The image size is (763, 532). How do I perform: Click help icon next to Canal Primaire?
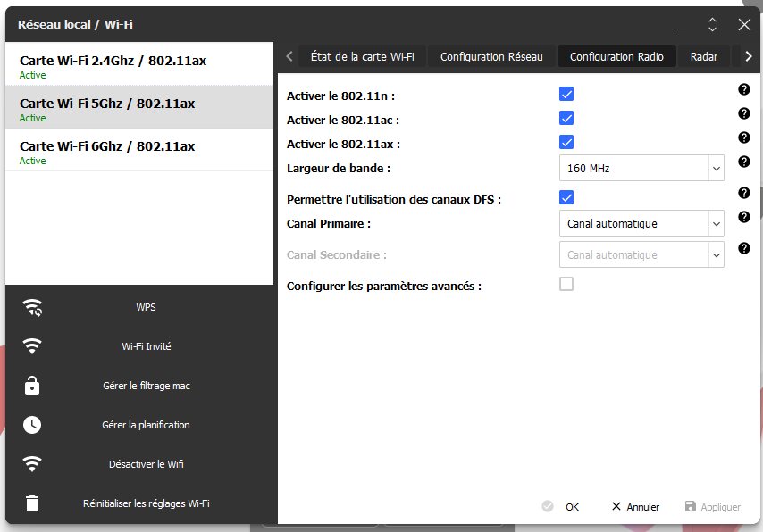743,217
